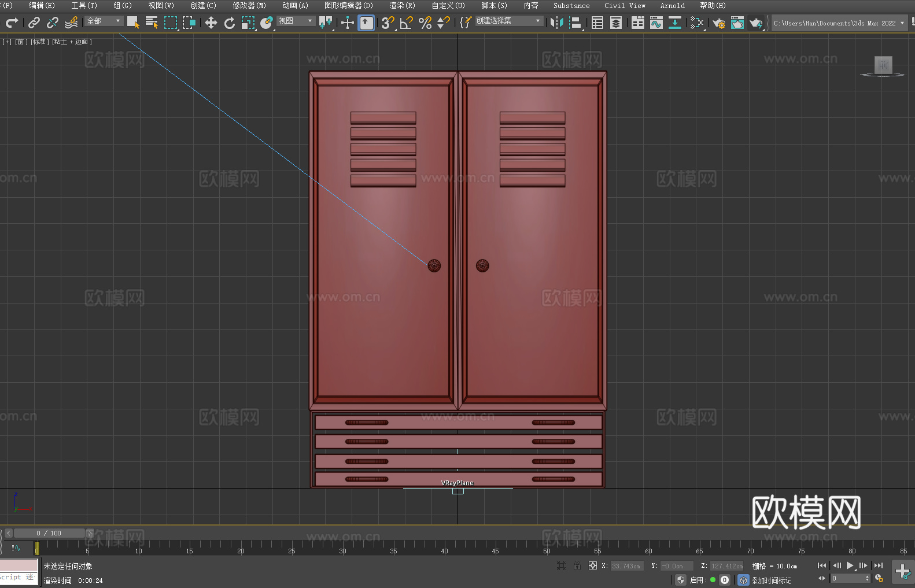Open the Civil View menu
This screenshot has width=915, height=588.
[625, 5]
